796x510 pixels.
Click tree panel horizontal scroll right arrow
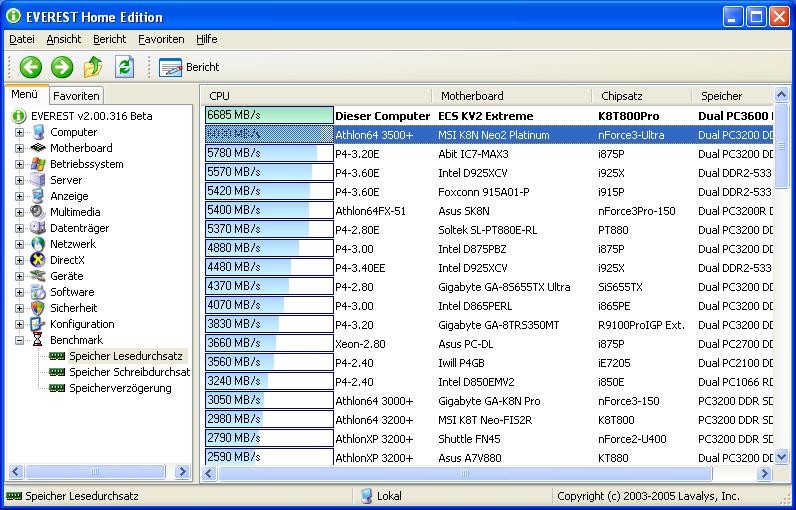point(182,472)
